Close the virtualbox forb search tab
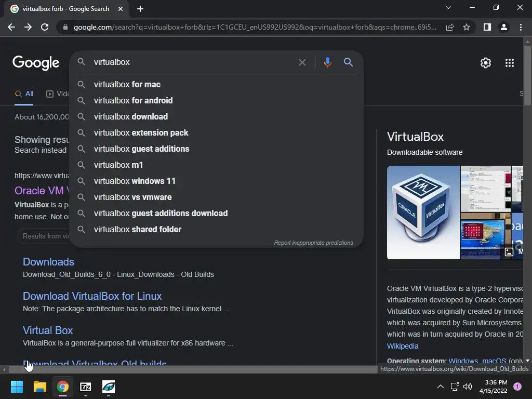Screen dimensions: 532x399 click(x=121, y=9)
